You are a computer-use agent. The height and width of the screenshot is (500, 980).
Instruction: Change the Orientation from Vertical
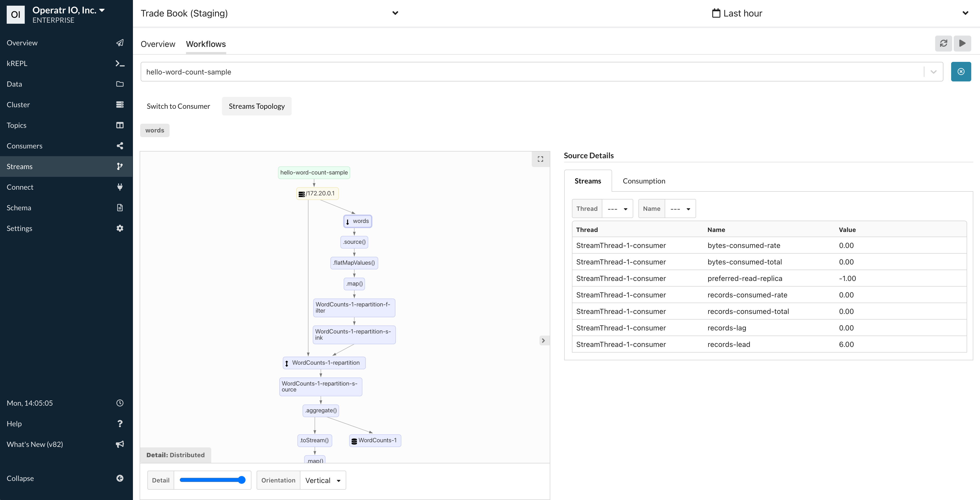(323, 480)
